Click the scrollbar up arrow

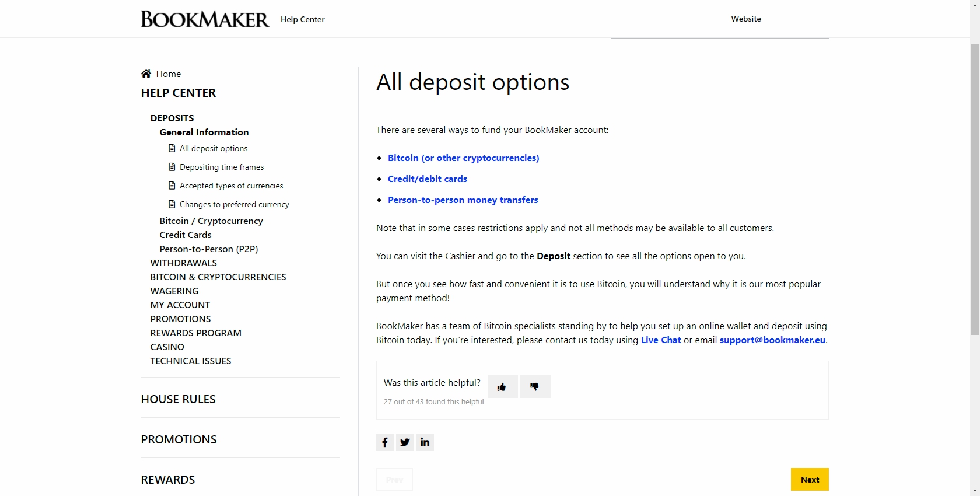(975, 5)
